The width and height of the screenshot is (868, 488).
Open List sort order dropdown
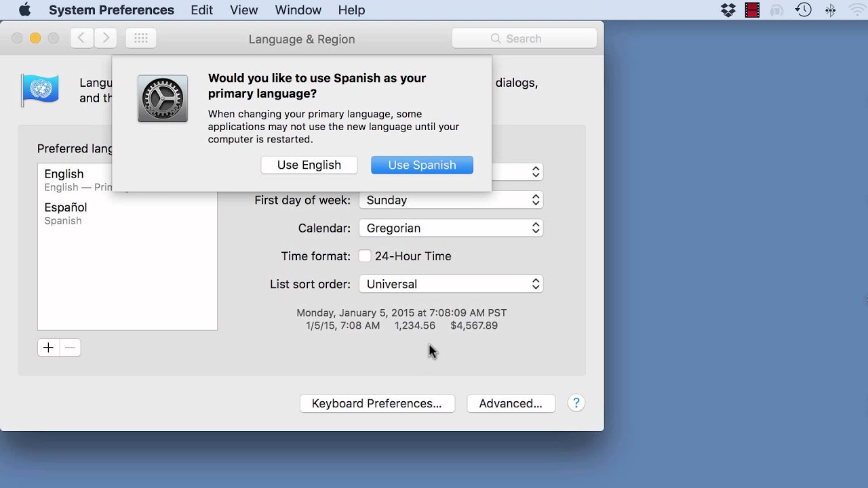pos(451,284)
